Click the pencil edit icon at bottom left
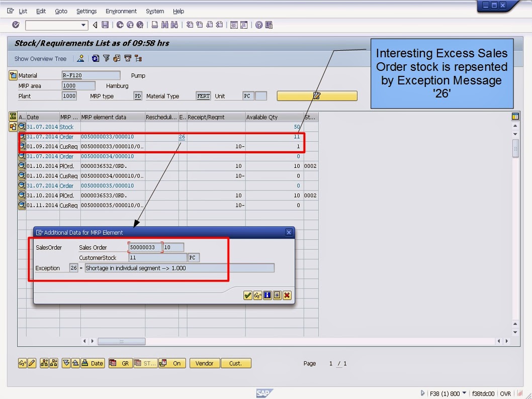This screenshot has width=532, height=399. (x=31, y=363)
